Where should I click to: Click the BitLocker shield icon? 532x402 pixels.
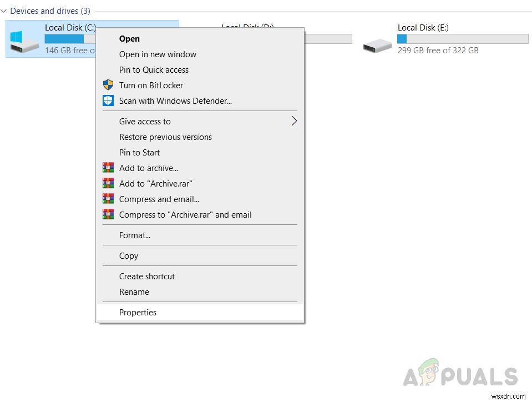coord(108,85)
